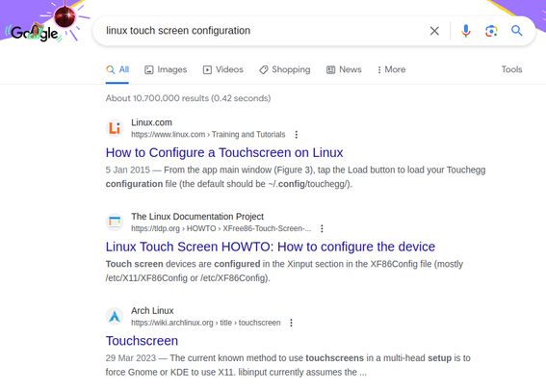Open the Arch Wiki 'Touchscreen' link
This screenshot has width=546, height=392.
coord(142,341)
